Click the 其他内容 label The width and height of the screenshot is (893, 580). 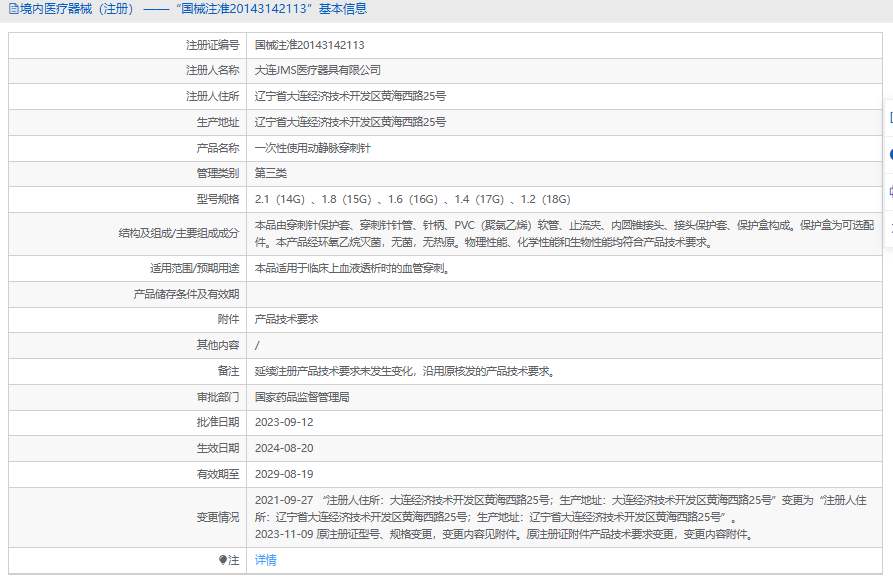click(218, 345)
